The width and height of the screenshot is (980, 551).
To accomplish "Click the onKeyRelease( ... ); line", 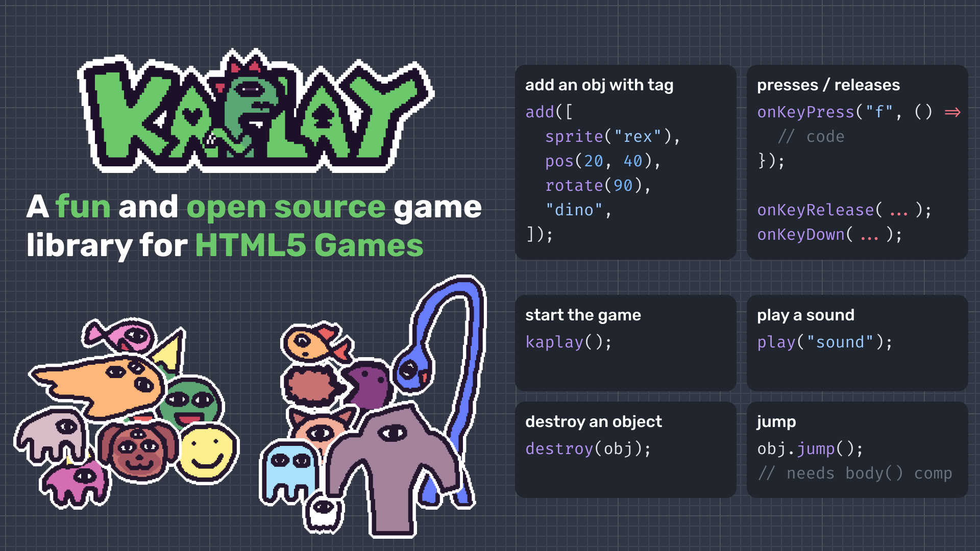I will click(x=845, y=210).
